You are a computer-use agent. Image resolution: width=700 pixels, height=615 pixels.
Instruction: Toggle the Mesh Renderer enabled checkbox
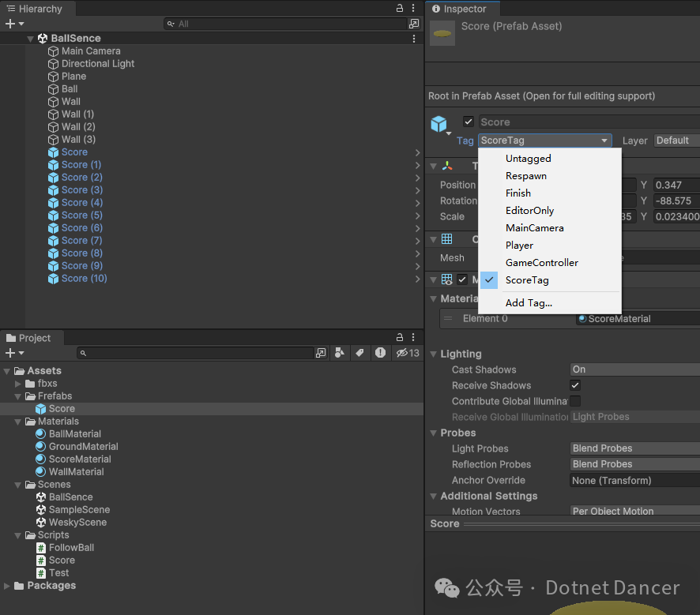point(462,279)
